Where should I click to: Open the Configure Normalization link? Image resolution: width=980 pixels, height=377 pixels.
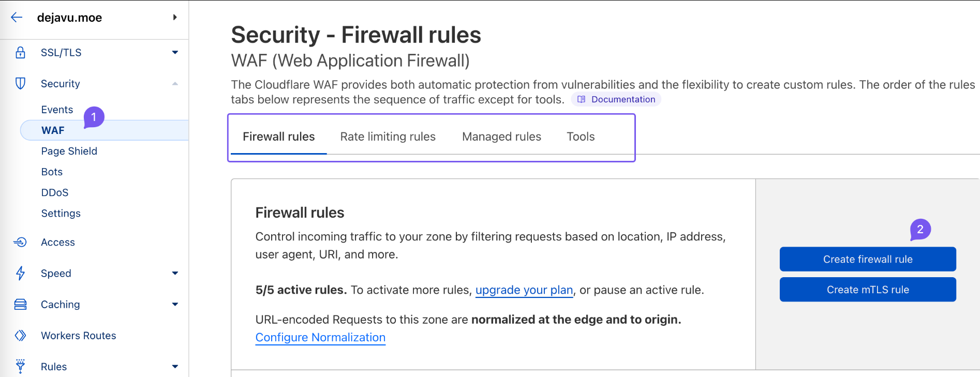(x=320, y=338)
